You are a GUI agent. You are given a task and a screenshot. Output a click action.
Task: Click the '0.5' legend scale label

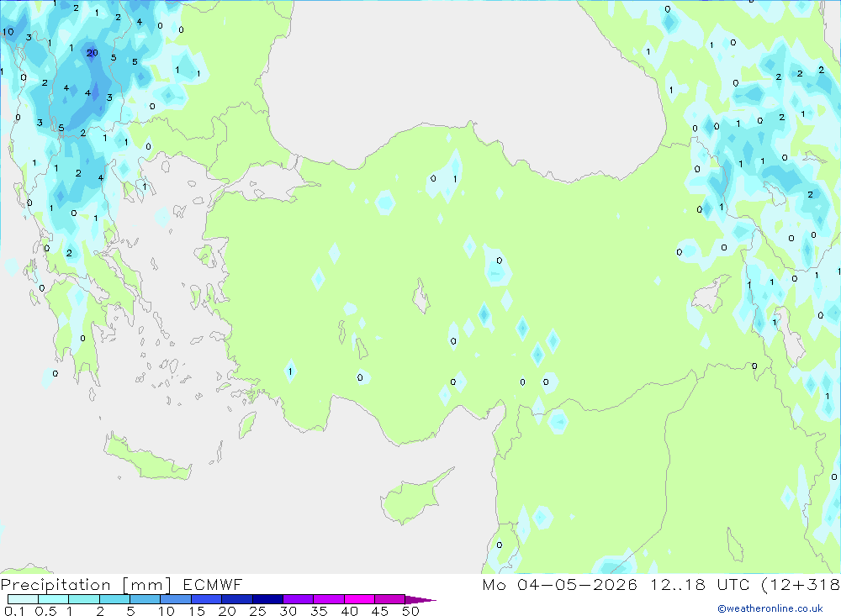pos(45,611)
